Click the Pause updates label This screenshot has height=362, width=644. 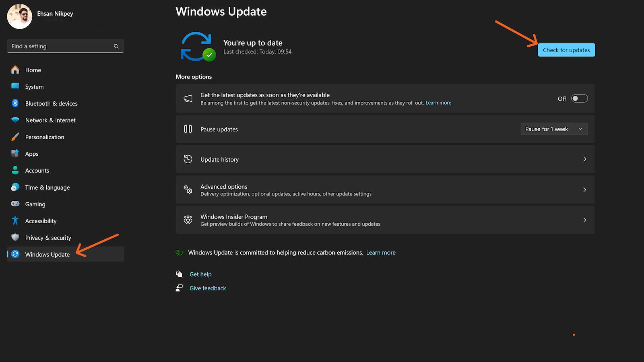point(219,130)
